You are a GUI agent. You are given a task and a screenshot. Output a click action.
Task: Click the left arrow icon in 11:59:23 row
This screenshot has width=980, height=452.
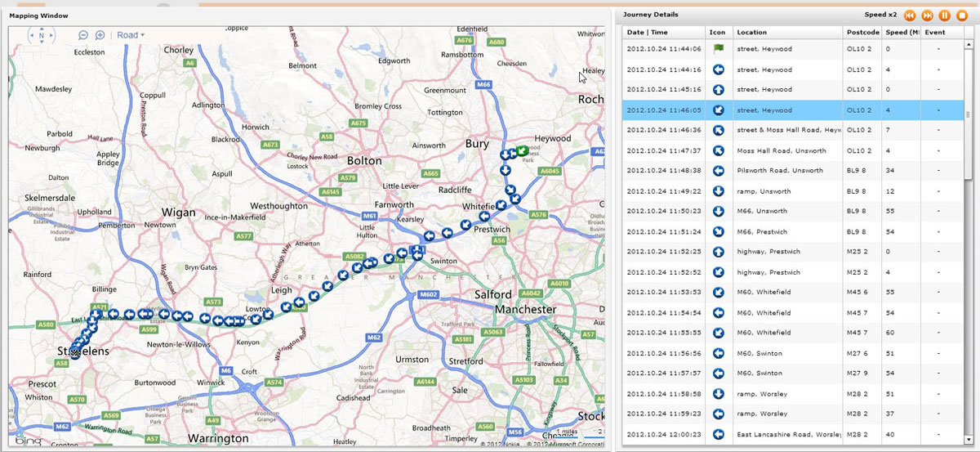(x=718, y=414)
